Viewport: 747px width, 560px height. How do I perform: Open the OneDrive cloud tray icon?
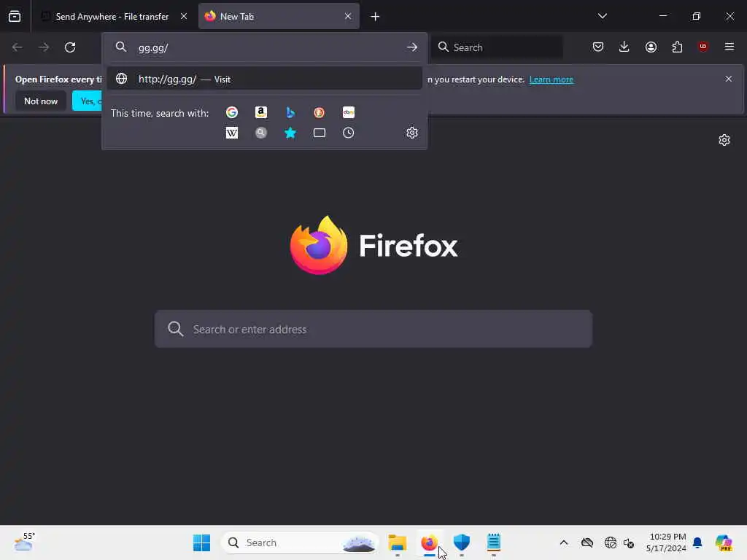point(587,542)
